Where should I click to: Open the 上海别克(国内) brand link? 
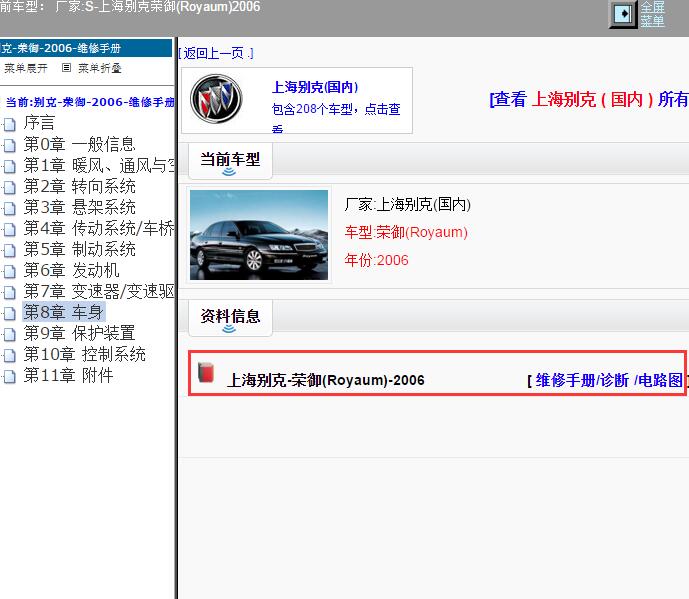[315, 87]
